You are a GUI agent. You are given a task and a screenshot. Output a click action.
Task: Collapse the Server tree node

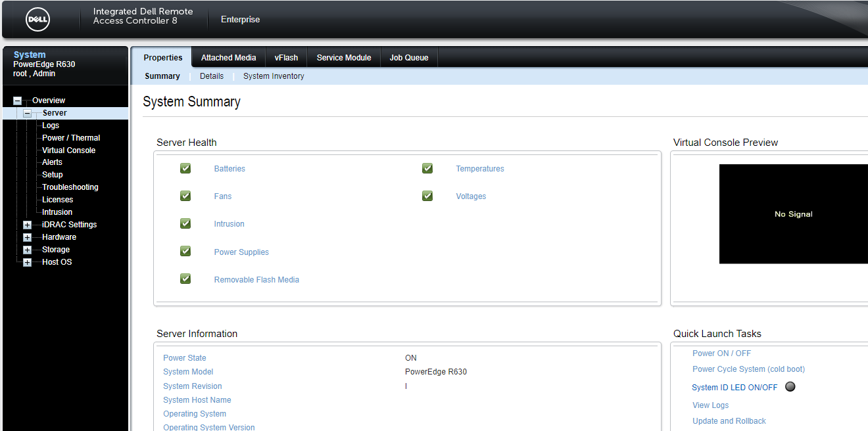click(x=28, y=113)
